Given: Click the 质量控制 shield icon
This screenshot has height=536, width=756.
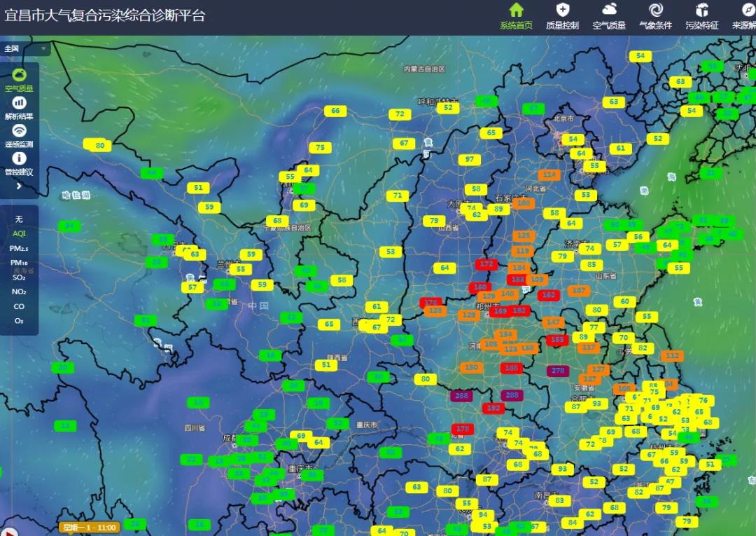Looking at the screenshot, I should point(562,11).
